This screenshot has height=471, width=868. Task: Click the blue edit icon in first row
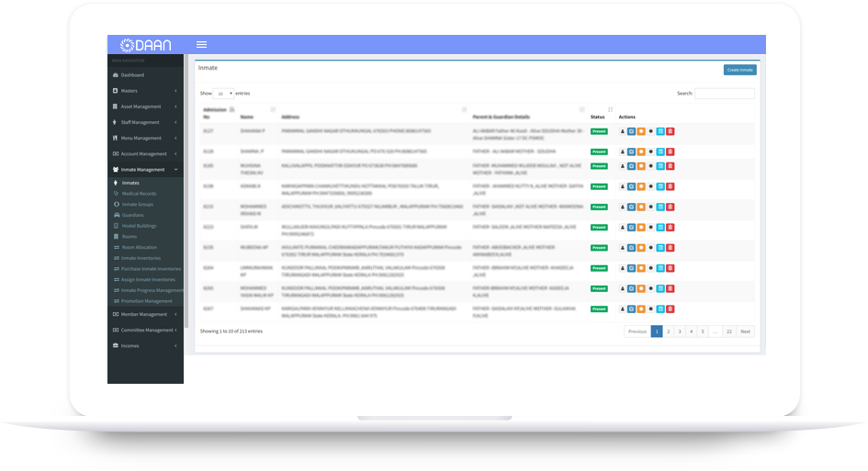pyautogui.click(x=631, y=131)
